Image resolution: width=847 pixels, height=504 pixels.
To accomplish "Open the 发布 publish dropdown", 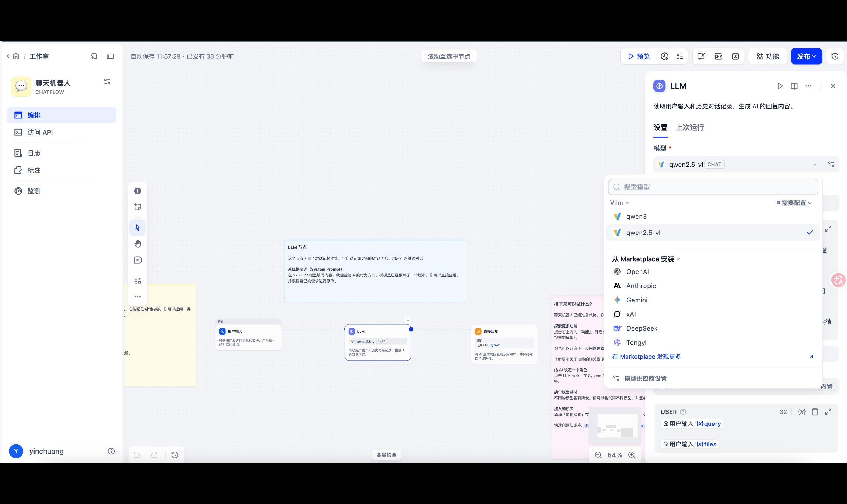I will click(806, 56).
